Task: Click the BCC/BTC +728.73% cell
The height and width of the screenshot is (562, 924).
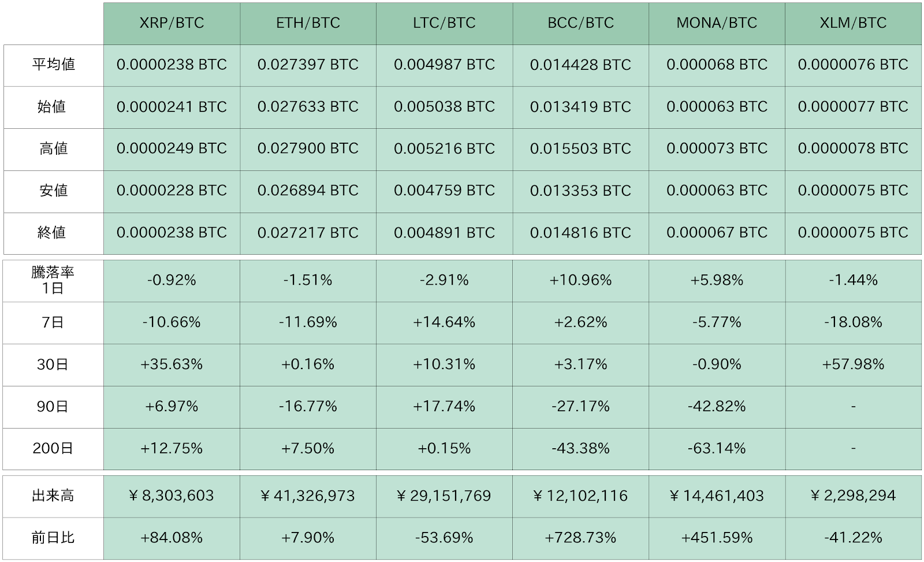Action: point(580,538)
